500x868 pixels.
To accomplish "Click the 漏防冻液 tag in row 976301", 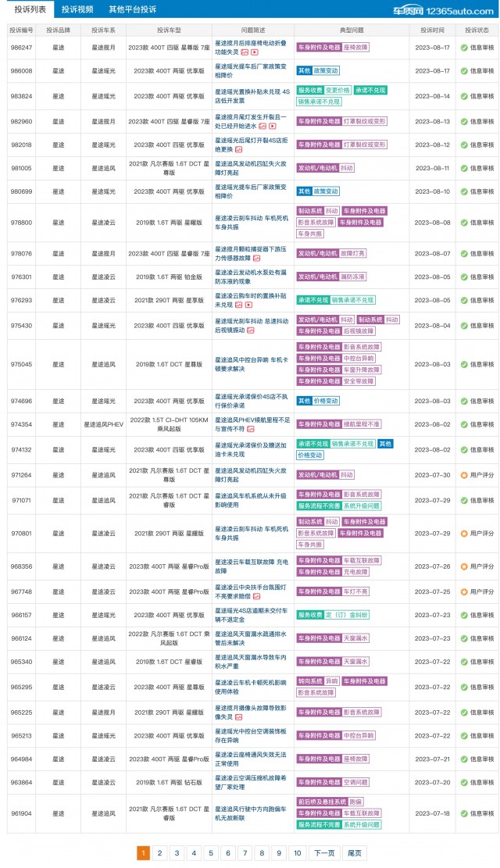I will pos(352,277).
